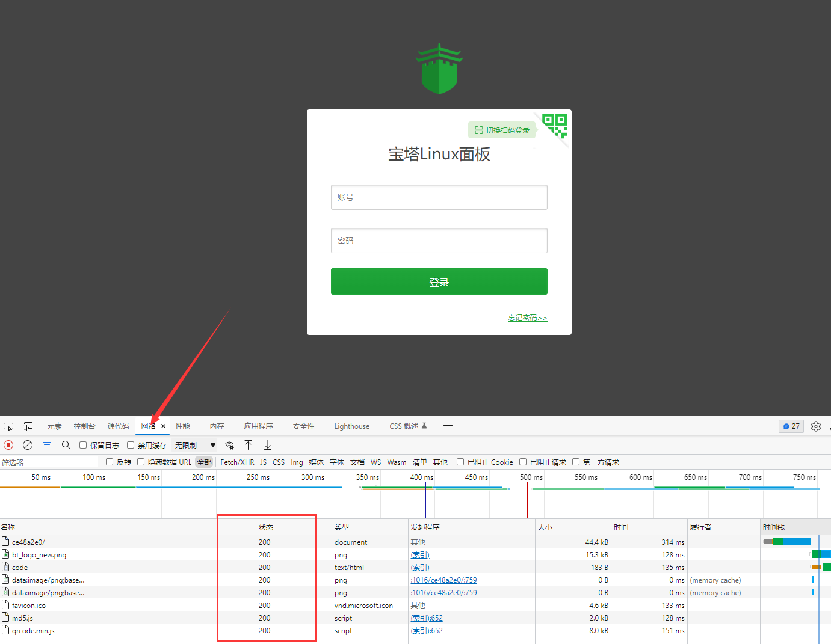Filter requests by Img type

(297, 462)
